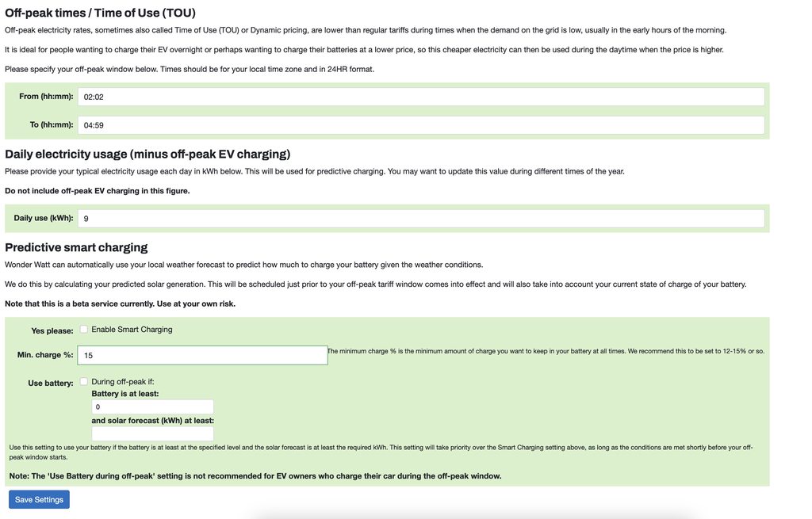Screen dimensions: 812x519
Task: Click the 'Enable Smart Charging' label text
Action: 132,330
